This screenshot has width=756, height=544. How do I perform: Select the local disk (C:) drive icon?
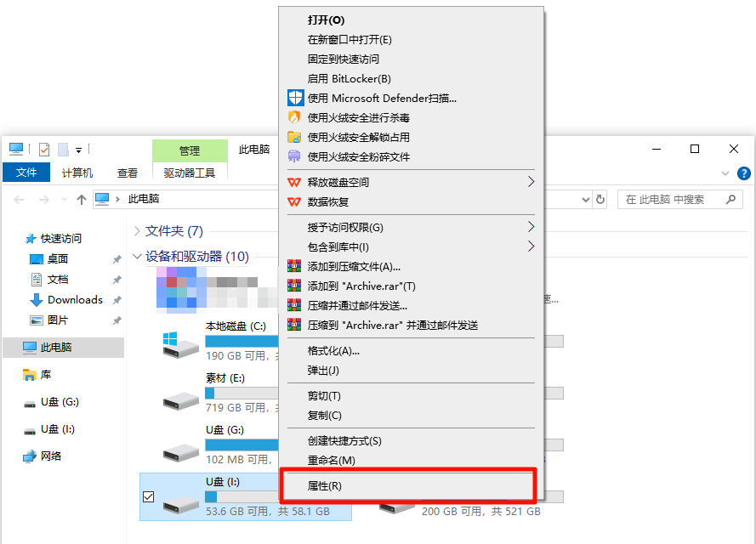tap(181, 344)
